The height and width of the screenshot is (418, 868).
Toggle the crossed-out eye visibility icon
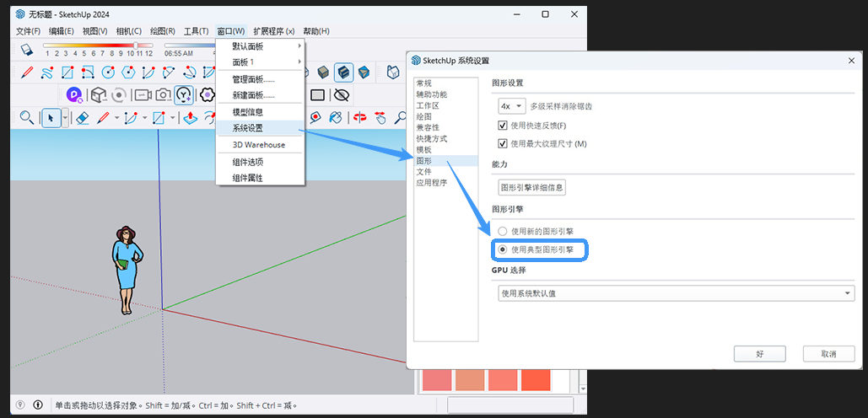tap(342, 95)
